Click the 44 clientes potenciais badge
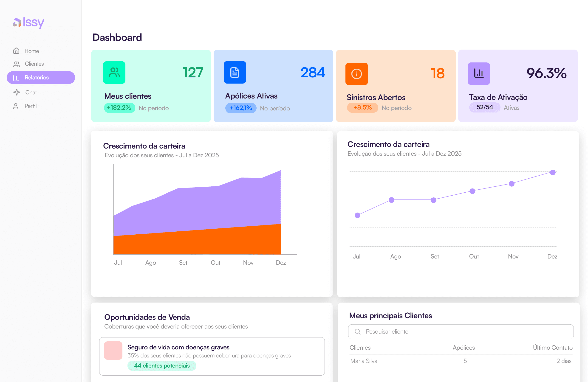 pyautogui.click(x=162, y=366)
